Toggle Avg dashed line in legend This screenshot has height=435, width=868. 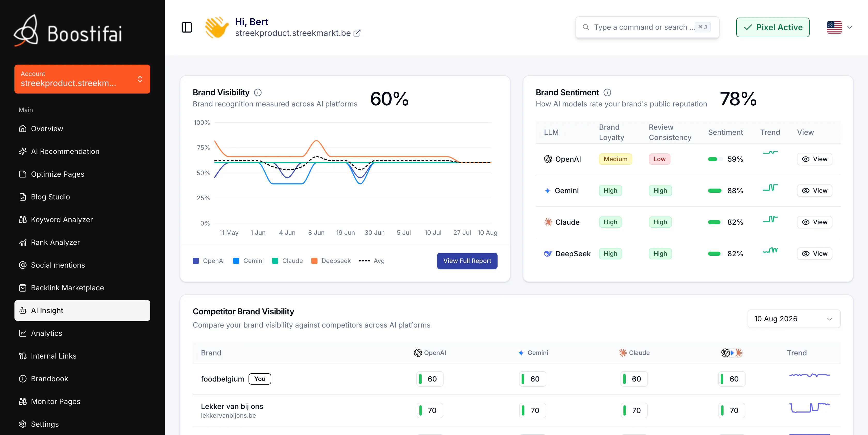[372, 261]
